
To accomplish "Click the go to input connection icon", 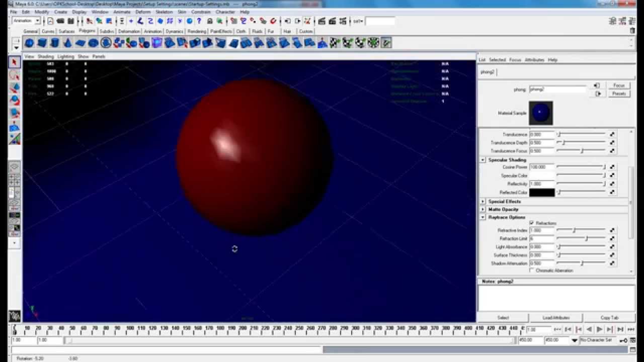I will click(597, 86).
